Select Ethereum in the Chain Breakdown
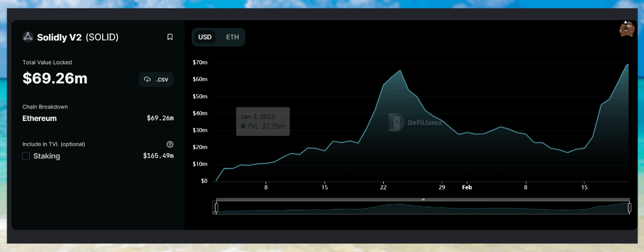The image size is (644, 252). [x=39, y=119]
